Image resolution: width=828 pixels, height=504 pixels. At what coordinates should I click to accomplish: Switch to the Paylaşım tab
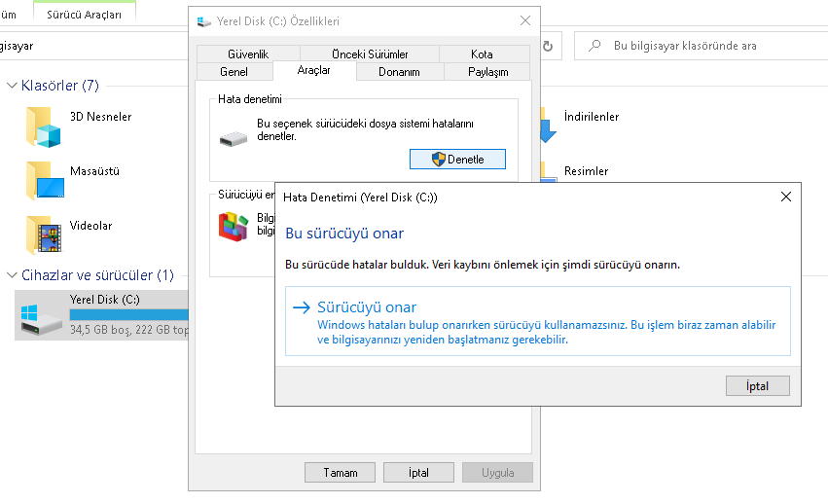(487, 71)
